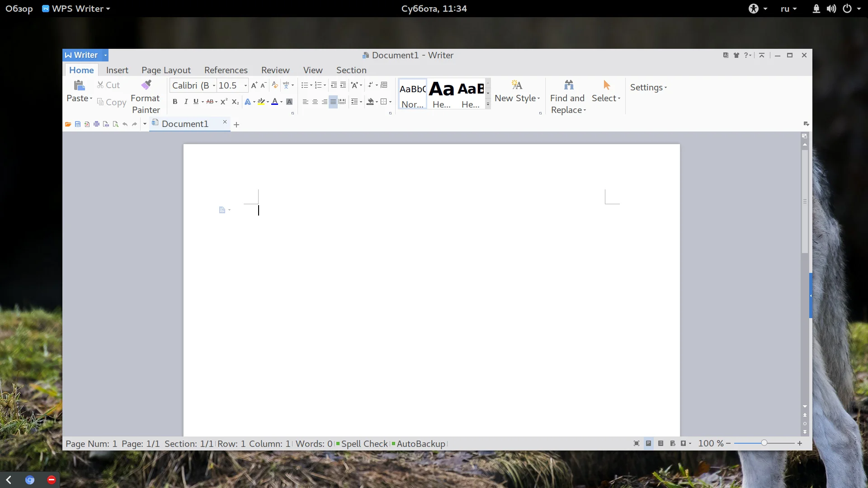
Task: Click the Export to PDF icon
Action: tap(87, 124)
